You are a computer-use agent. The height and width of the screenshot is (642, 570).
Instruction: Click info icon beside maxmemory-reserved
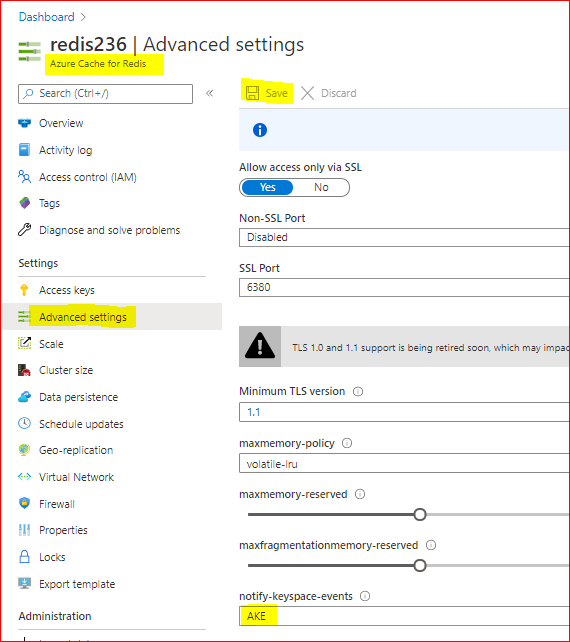pos(360,494)
